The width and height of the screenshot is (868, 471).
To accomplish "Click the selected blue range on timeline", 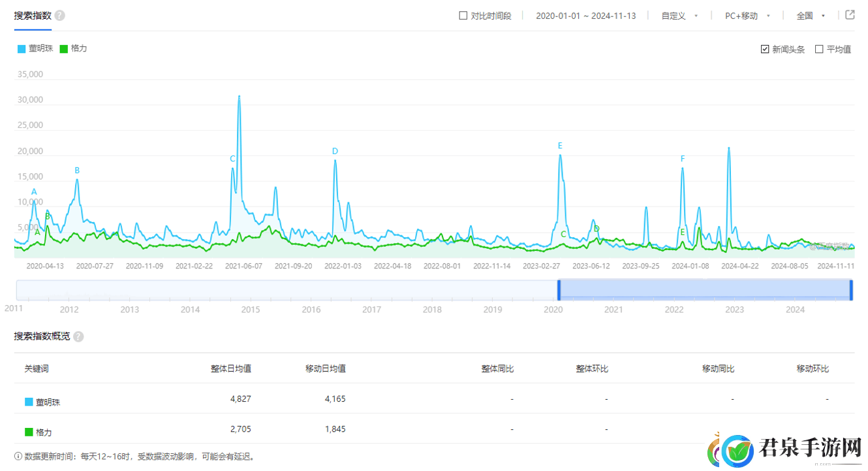I will [x=705, y=290].
